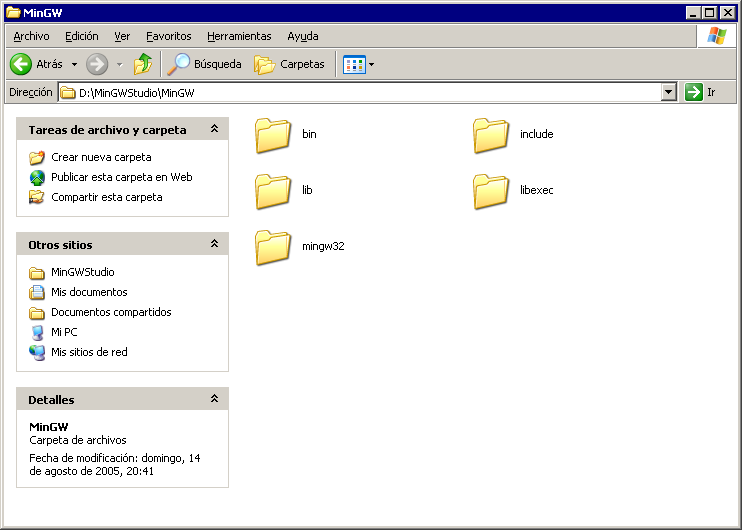Click Compartir esta carpeta link
This screenshot has width=742, height=530.
click(106, 197)
